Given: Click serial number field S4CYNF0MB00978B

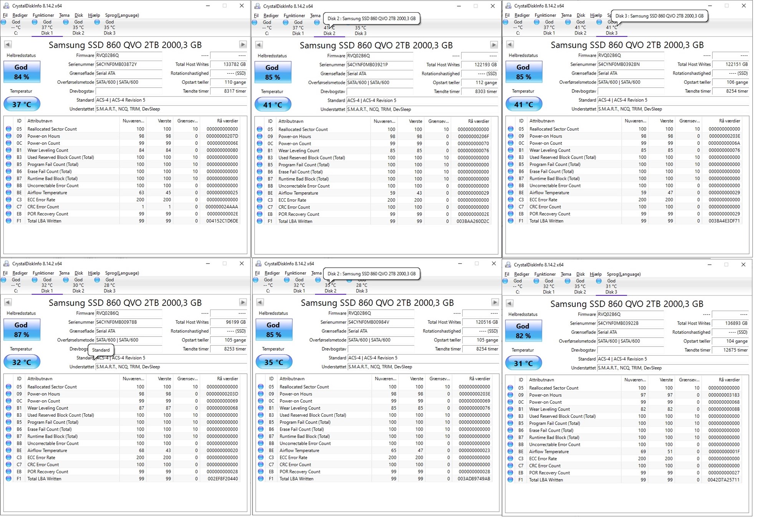Looking at the screenshot, I should 129,322.
